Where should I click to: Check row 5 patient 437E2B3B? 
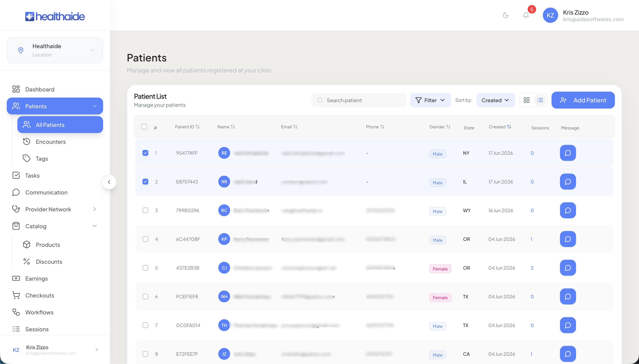pyautogui.click(x=145, y=268)
